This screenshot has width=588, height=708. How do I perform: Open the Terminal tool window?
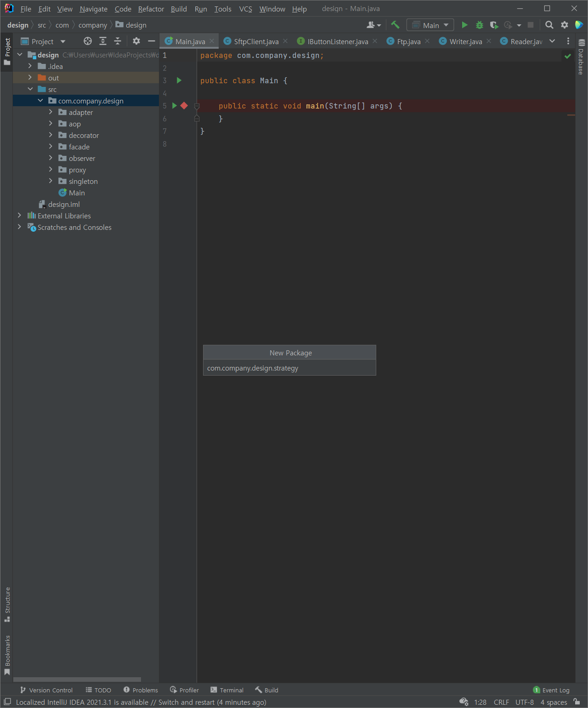coord(227,690)
